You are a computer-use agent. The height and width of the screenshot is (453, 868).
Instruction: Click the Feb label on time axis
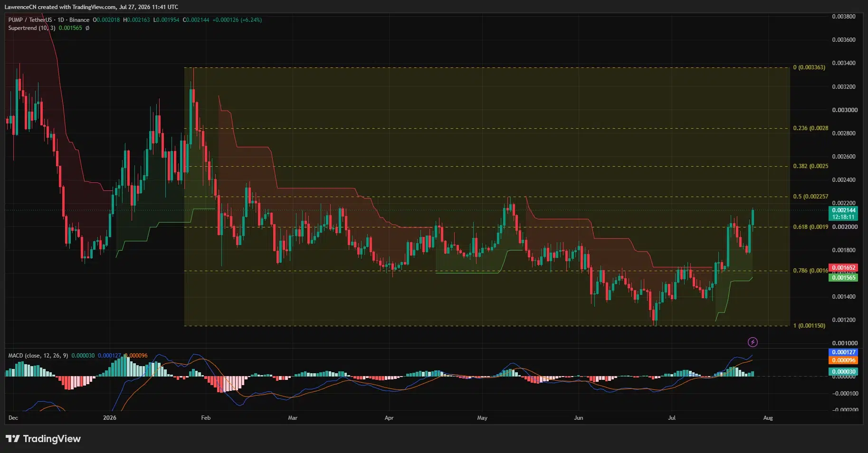click(206, 418)
